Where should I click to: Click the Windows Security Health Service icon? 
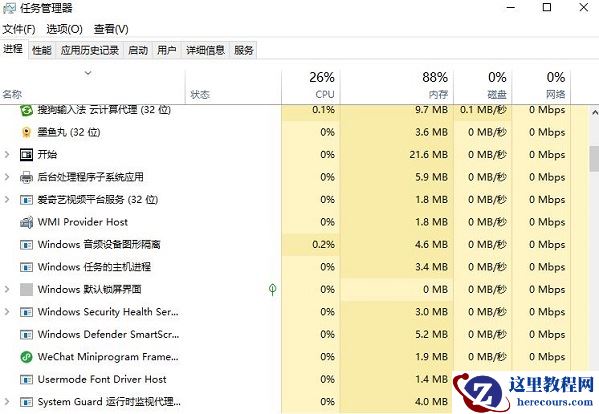click(x=26, y=312)
